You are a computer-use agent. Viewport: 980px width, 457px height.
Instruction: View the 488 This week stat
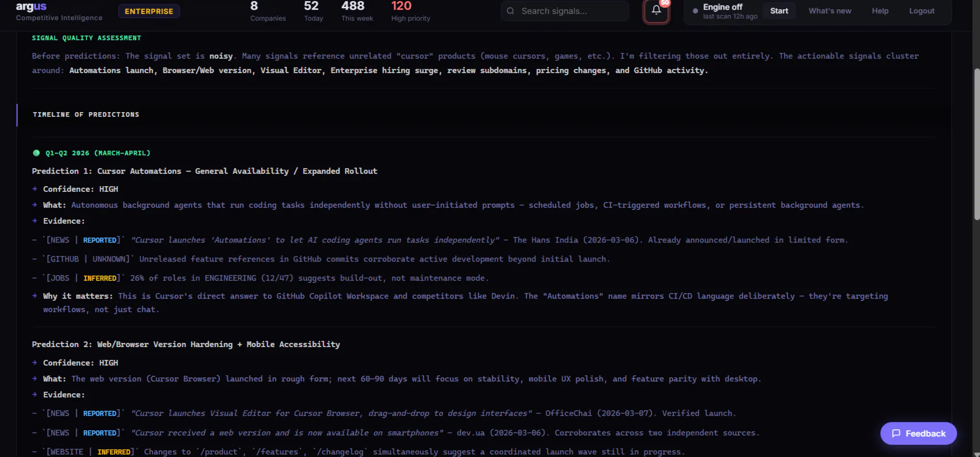357,11
